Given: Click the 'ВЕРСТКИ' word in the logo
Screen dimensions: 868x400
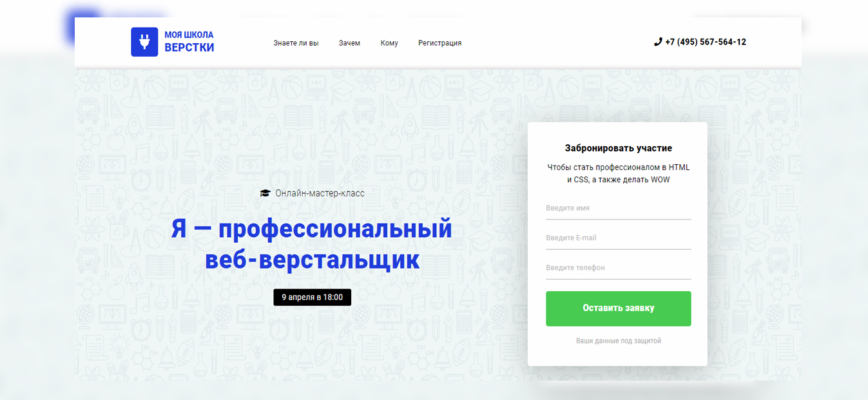Looking at the screenshot, I should point(189,48).
